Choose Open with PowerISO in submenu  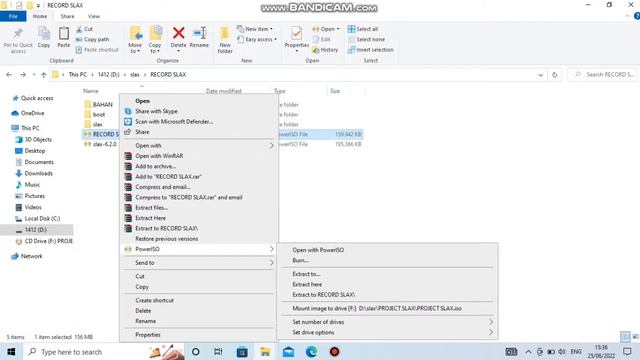click(387, 250)
